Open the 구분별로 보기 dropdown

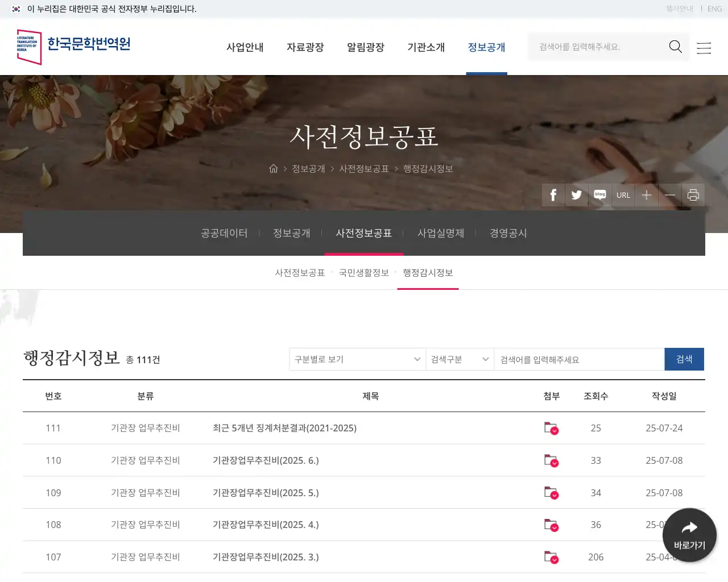tap(357, 359)
